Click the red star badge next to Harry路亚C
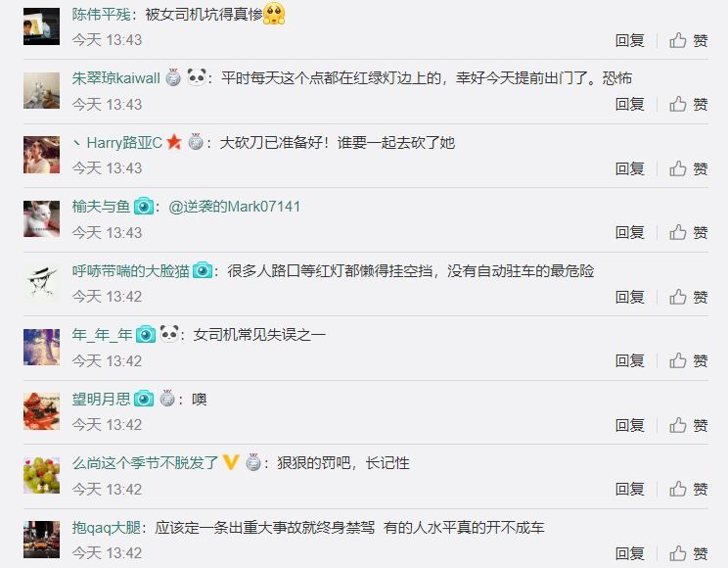 pos(174,142)
